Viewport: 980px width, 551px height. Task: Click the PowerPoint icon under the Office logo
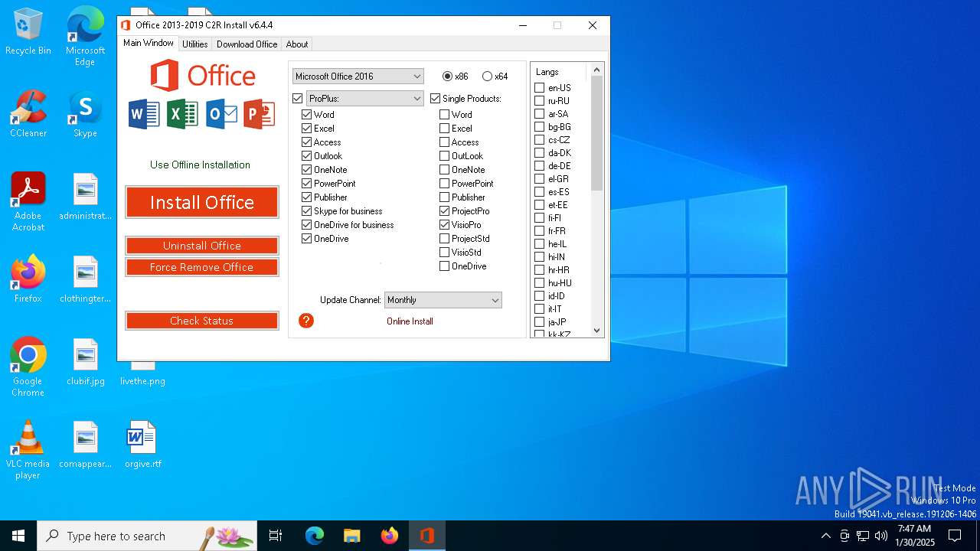click(x=260, y=115)
